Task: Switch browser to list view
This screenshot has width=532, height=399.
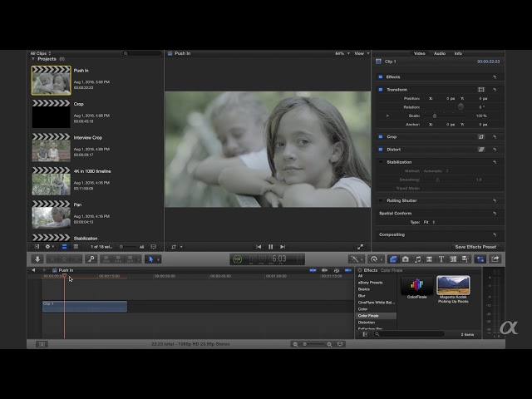Action: point(76,247)
